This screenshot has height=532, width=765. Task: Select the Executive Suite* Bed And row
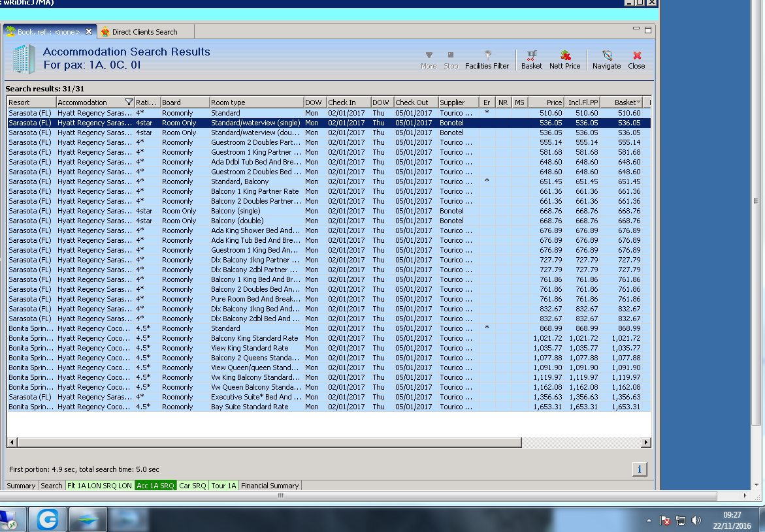[329, 397]
